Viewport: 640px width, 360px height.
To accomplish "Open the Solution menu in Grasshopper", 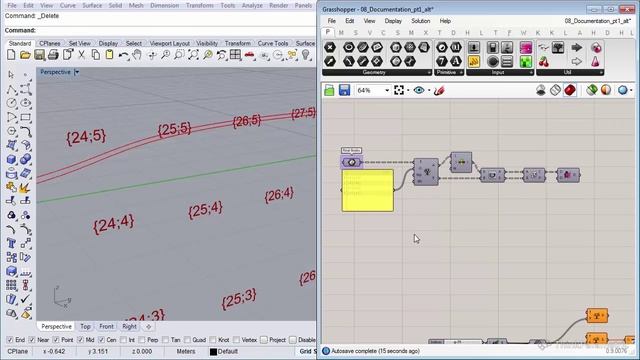I will pyautogui.click(x=420, y=21).
